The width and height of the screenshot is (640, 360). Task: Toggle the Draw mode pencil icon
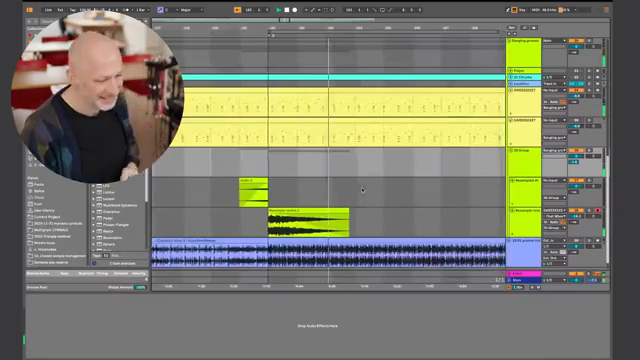[508, 10]
